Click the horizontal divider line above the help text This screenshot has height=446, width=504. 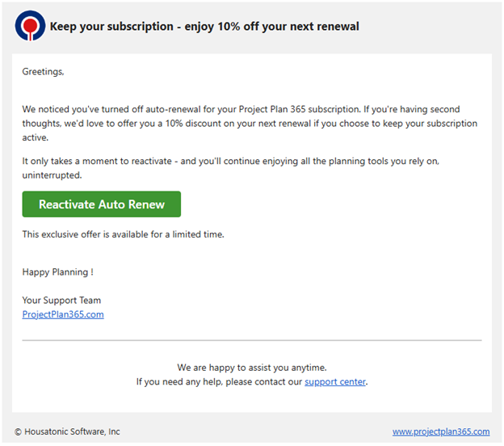252,340
